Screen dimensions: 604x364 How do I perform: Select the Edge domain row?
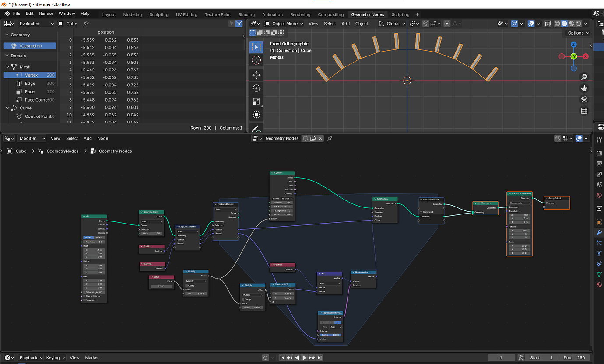30,83
